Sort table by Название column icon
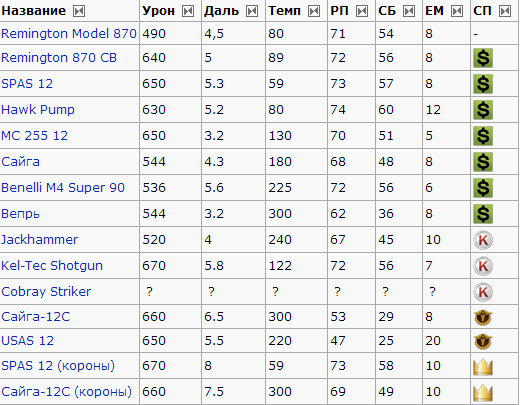This screenshot has width=521, height=405. (79, 11)
